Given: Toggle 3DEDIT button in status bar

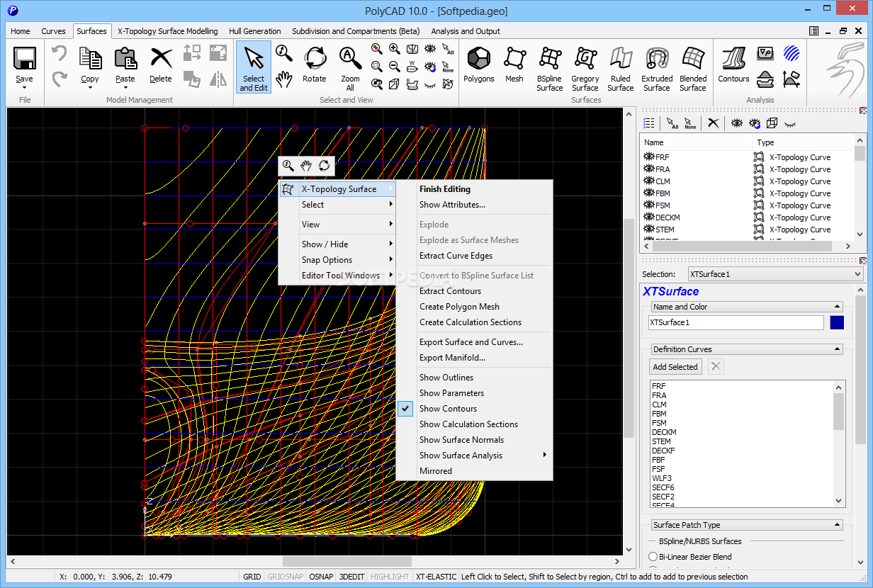Looking at the screenshot, I should 352,577.
